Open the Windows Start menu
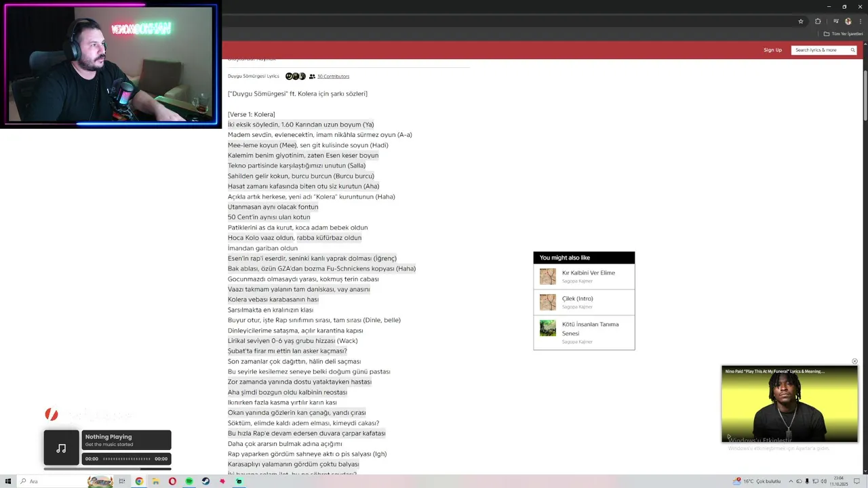Screen dimensions: 868x488 click(x=8, y=481)
